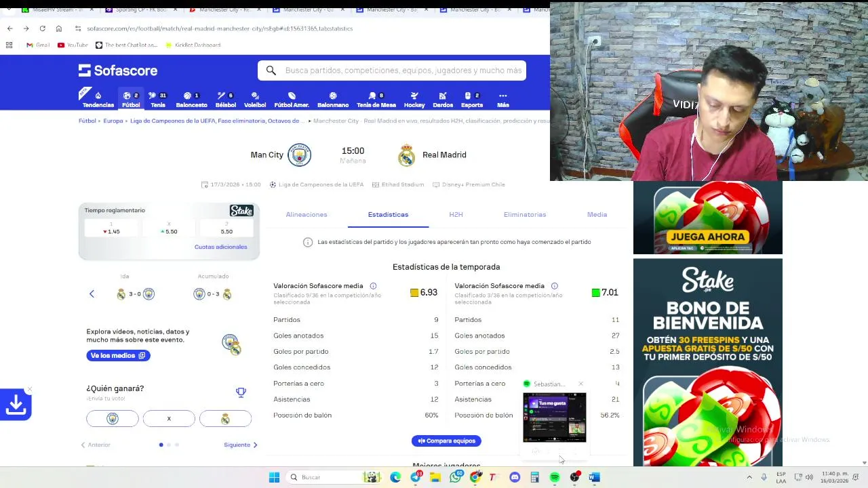Screen dimensions: 868x488
Task: Click the Sofascore logo
Action: (118, 70)
